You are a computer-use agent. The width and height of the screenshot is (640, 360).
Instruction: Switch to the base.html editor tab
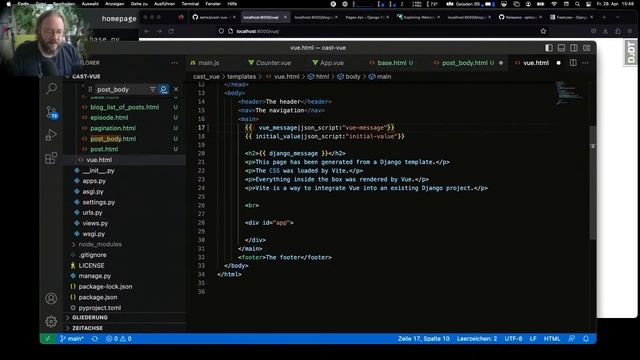click(x=391, y=63)
